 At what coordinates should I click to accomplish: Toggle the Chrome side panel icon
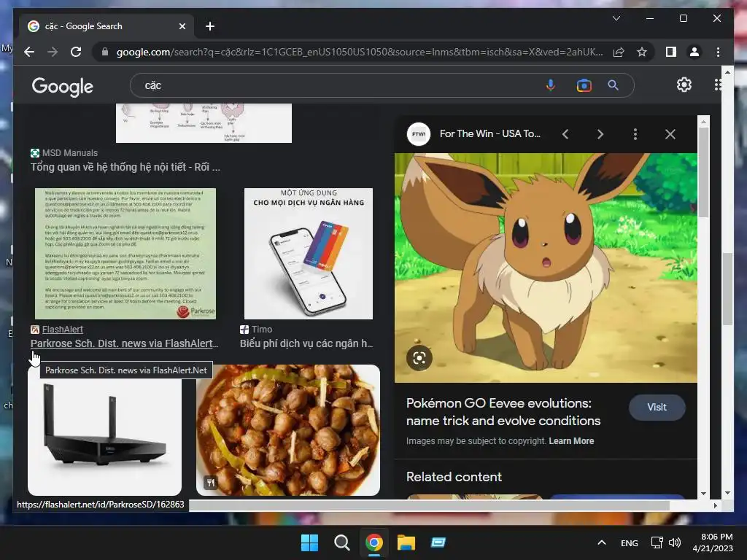pos(671,52)
